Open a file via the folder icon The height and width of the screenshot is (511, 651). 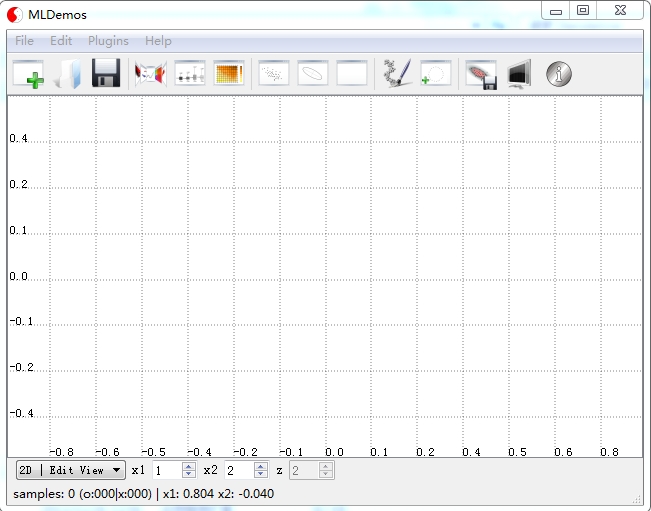[67, 74]
